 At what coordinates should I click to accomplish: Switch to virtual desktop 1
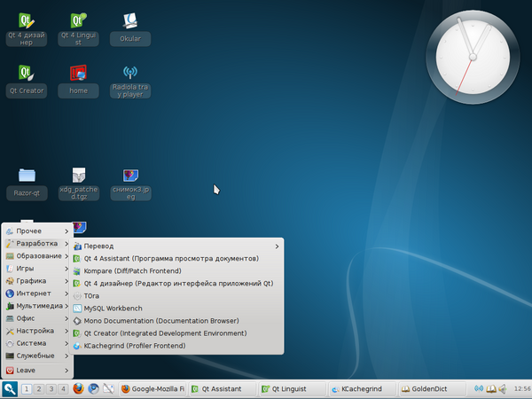(27, 389)
